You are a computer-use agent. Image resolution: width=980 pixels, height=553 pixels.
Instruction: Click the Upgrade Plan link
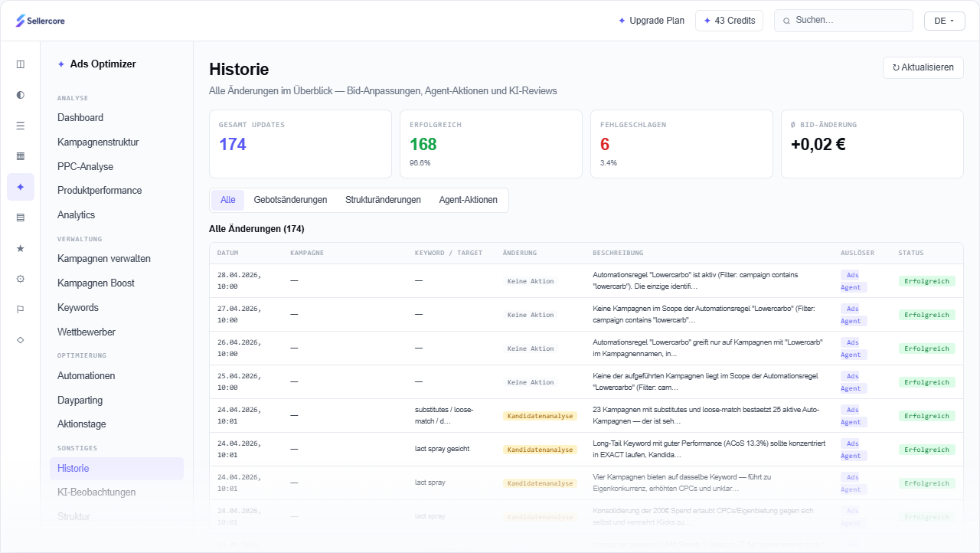(652, 21)
